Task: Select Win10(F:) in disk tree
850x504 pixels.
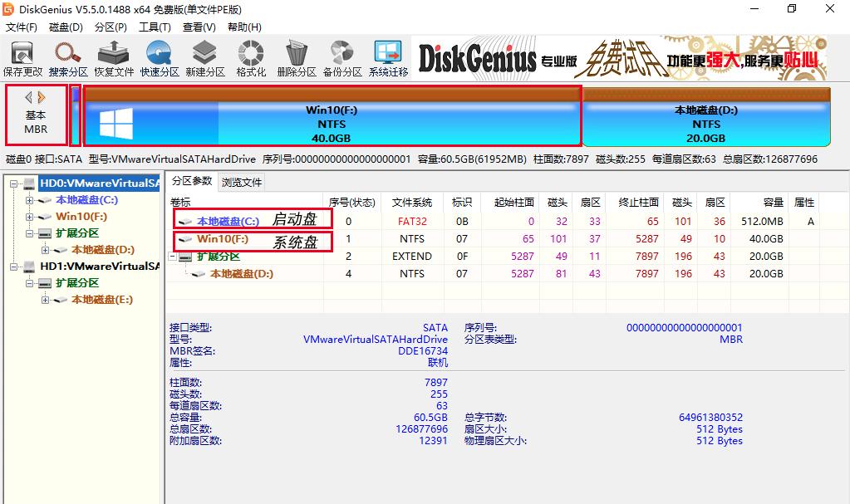Action: tap(81, 216)
